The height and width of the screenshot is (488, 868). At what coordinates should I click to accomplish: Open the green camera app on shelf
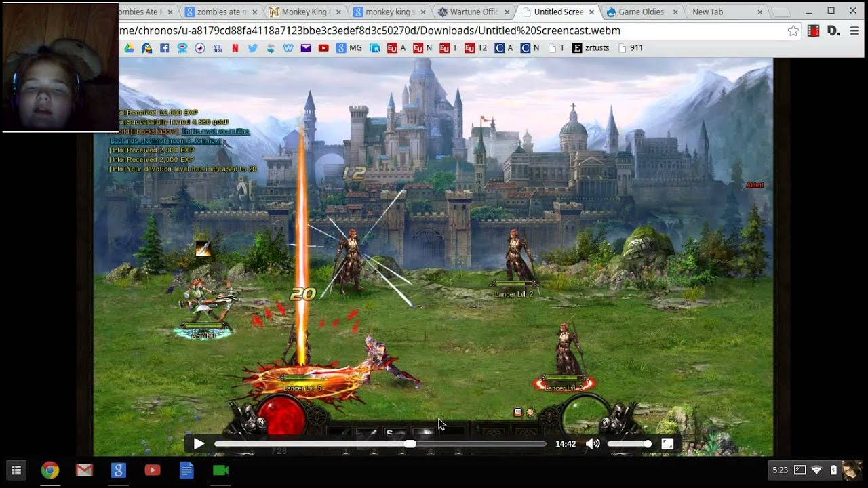point(220,470)
